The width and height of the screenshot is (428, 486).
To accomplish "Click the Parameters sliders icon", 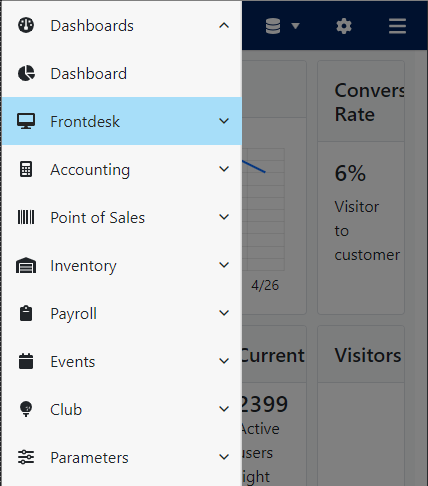I will coord(26,457).
